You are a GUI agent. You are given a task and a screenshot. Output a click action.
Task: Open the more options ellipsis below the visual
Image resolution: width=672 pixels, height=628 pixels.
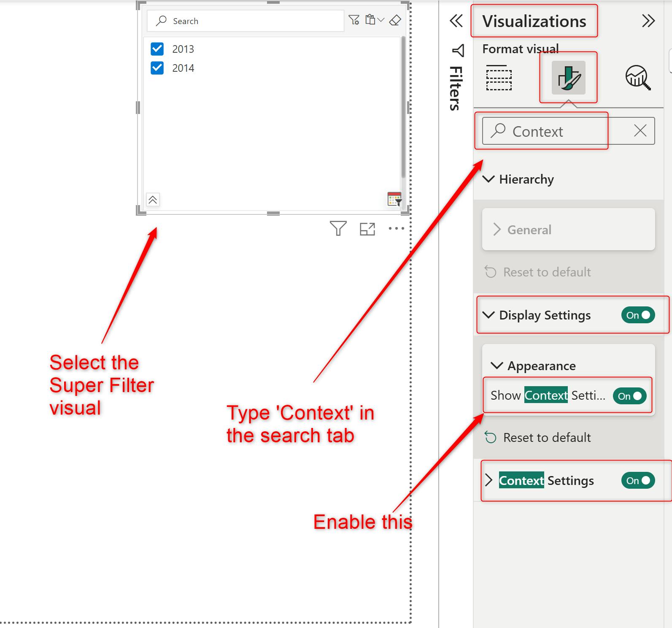click(x=397, y=229)
